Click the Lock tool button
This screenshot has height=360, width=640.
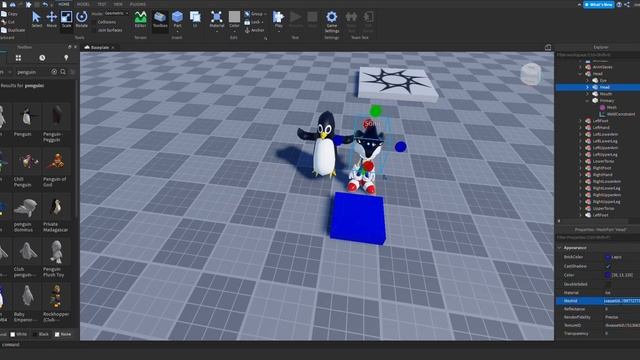coord(254,22)
